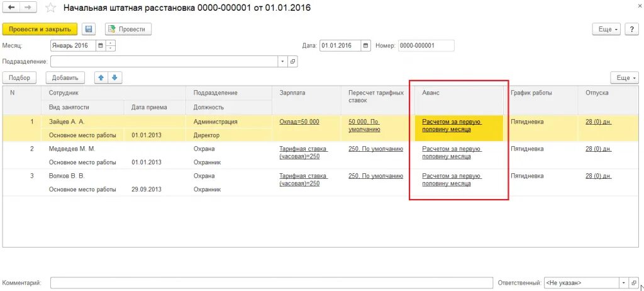This screenshot has height=291, width=644.
Task: Open Волков's advance Расчетом за первую половину link
Action: pos(452,180)
